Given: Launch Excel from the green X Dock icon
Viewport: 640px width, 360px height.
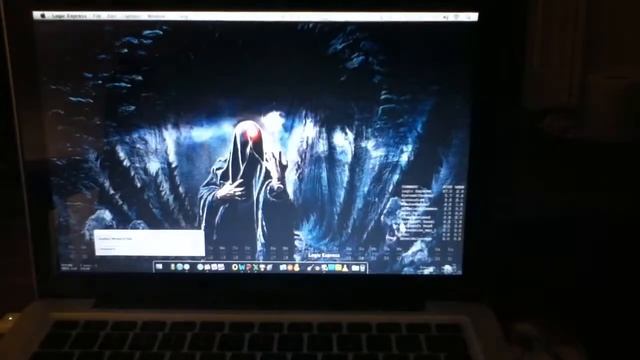Looking at the screenshot, I should (x=256, y=267).
